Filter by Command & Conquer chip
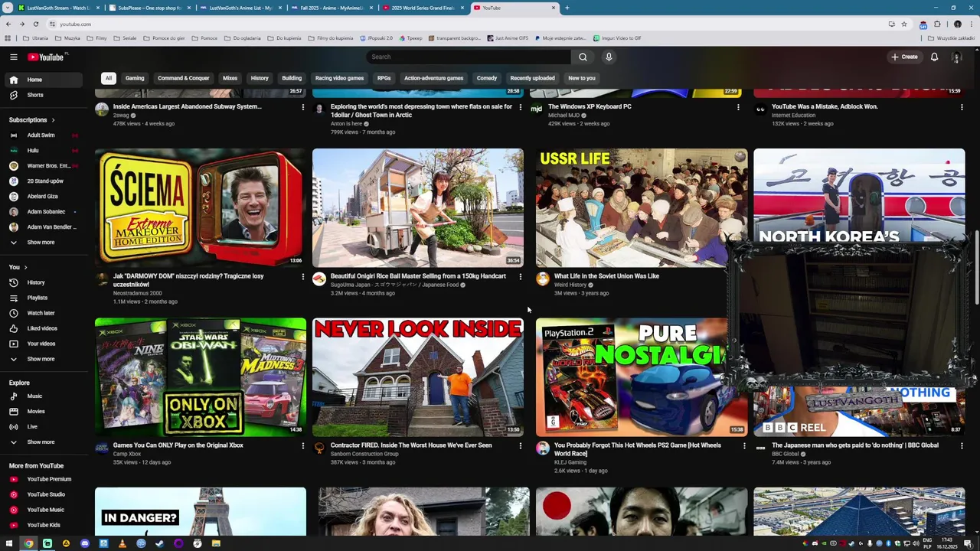Viewport: 980px width, 551px height. click(x=184, y=78)
